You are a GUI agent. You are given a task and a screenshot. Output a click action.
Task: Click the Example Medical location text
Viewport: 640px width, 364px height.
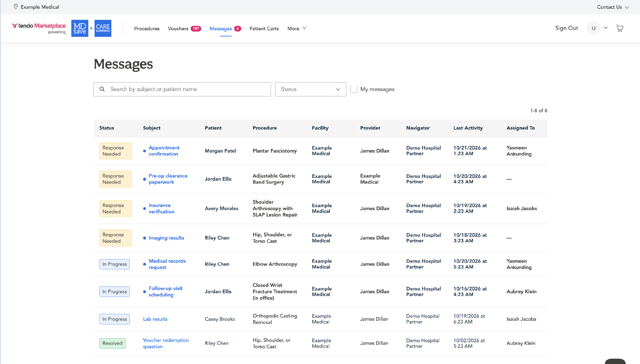(x=40, y=7)
